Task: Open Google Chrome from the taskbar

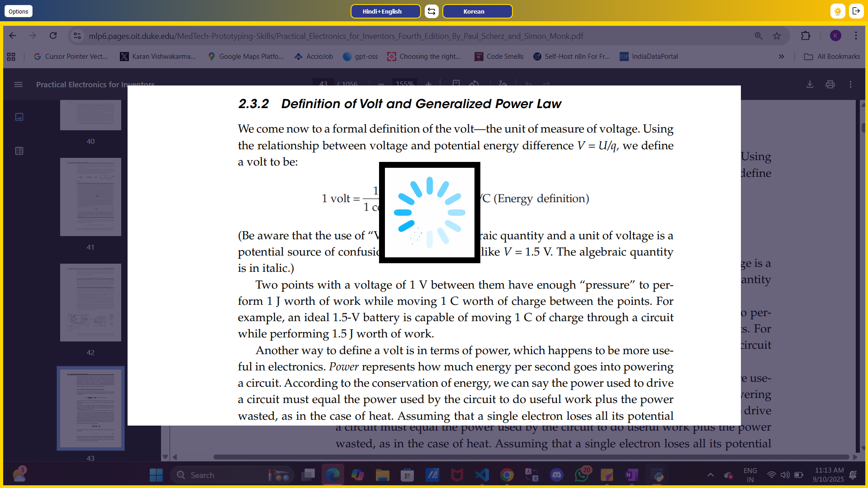Action: tap(507, 475)
